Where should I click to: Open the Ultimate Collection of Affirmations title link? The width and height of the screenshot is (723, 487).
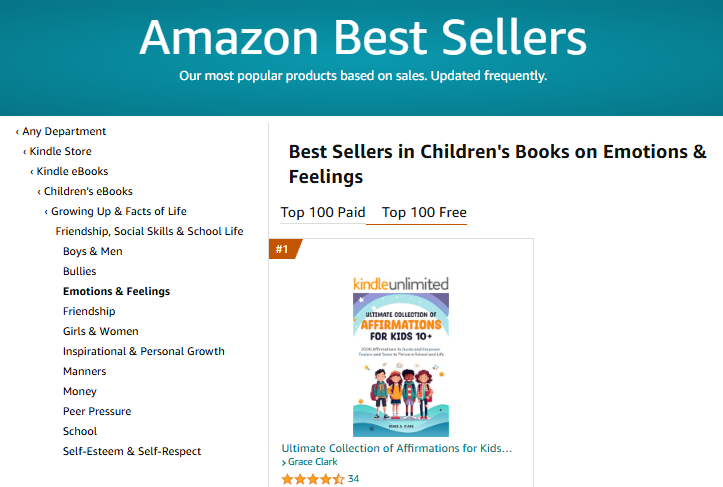coord(397,448)
